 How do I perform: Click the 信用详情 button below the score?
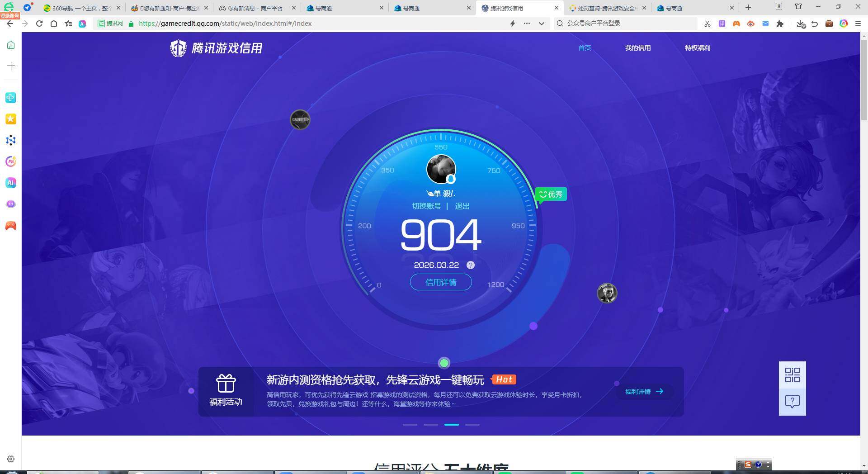coord(441,282)
